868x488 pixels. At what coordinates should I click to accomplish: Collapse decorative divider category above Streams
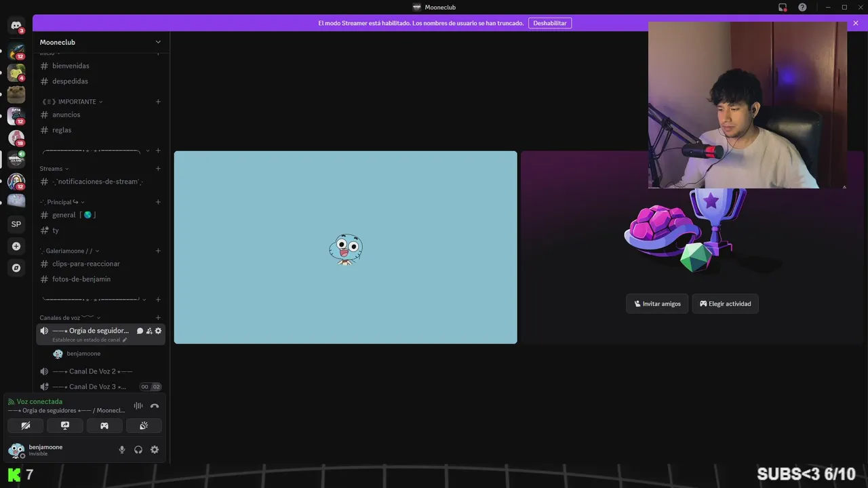(x=95, y=150)
